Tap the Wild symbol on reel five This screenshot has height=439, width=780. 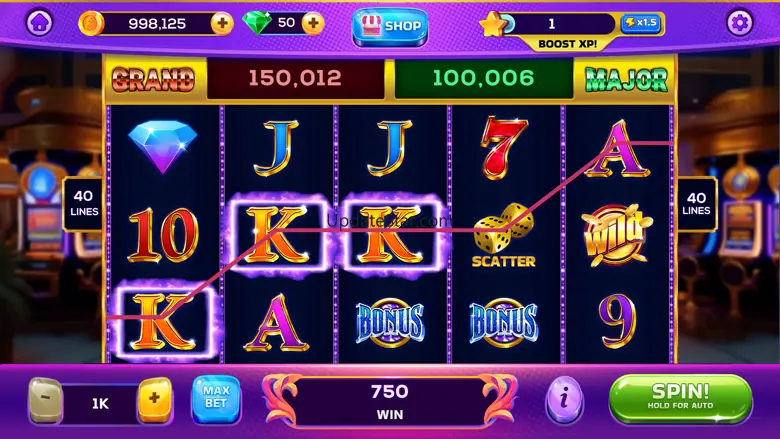[x=617, y=235]
